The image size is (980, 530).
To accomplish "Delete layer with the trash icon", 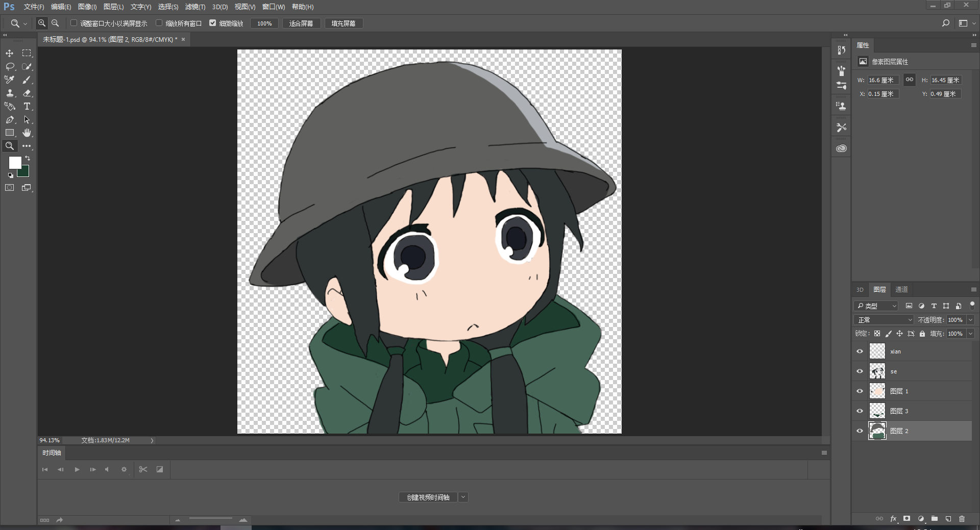I will tap(962, 519).
